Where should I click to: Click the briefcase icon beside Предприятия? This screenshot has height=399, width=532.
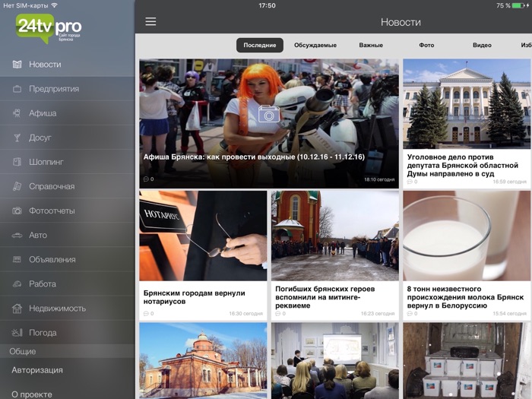pos(17,89)
